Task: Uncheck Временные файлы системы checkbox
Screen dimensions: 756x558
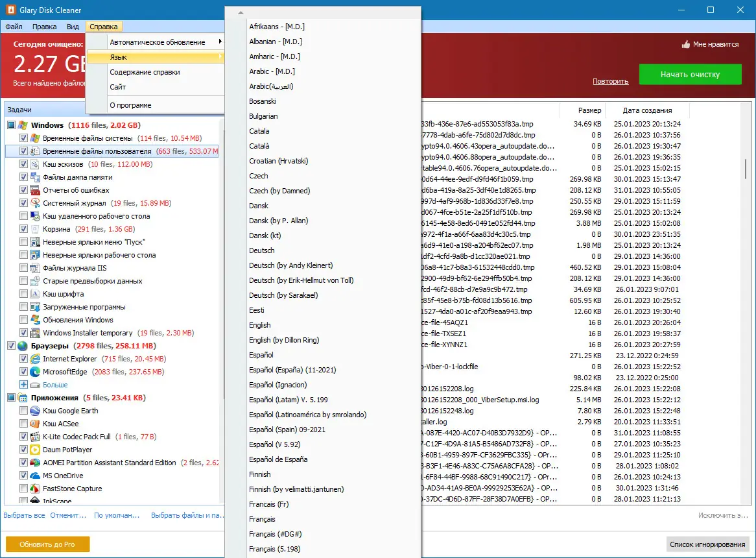Action: click(23, 138)
